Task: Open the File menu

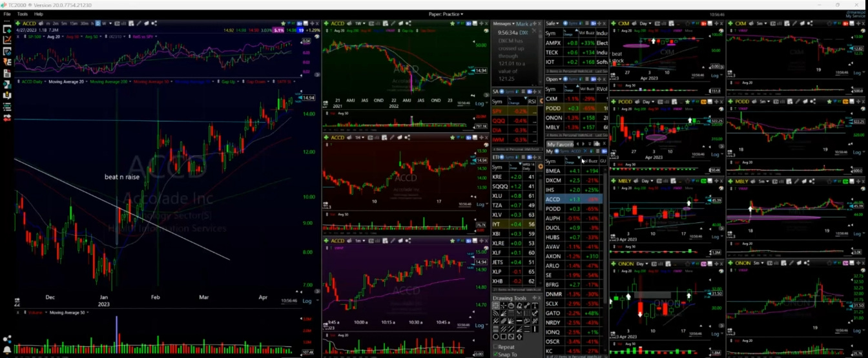Action: (x=7, y=14)
